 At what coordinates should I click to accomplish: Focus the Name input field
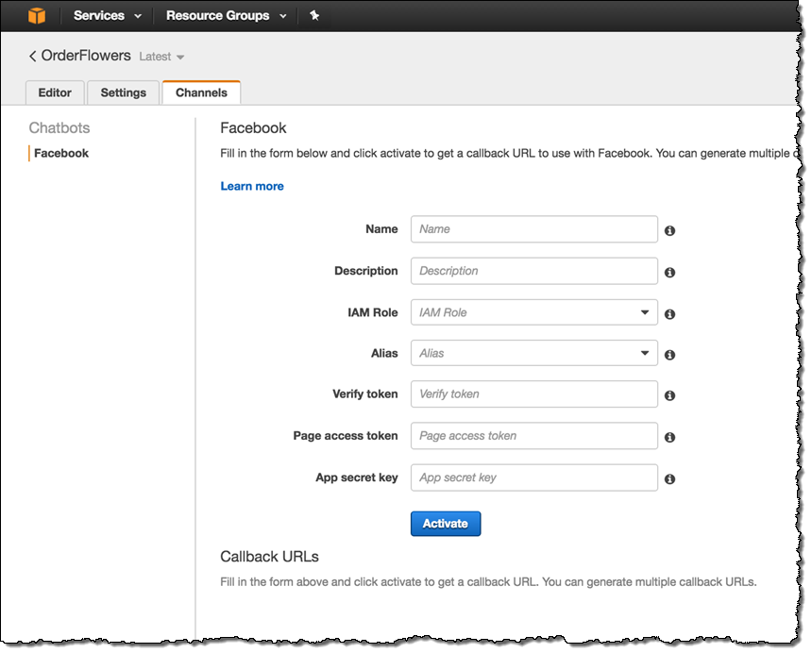[533, 229]
